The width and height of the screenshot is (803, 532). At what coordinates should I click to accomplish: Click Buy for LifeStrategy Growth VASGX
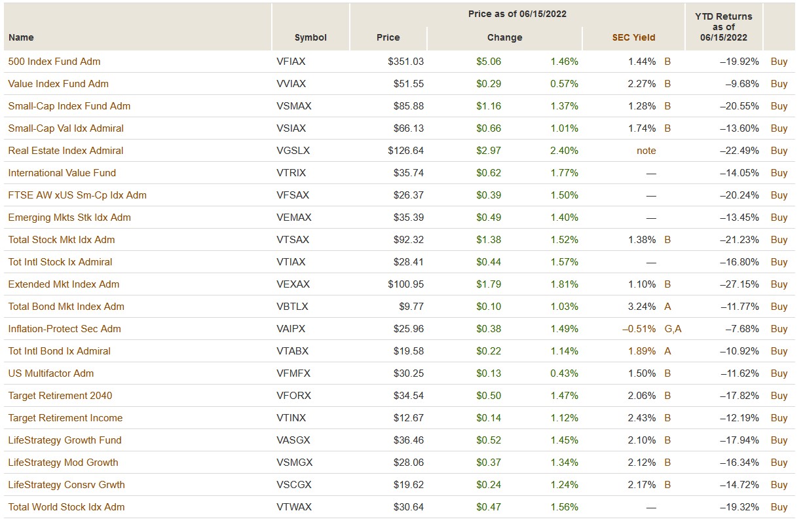[x=779, y=440]
